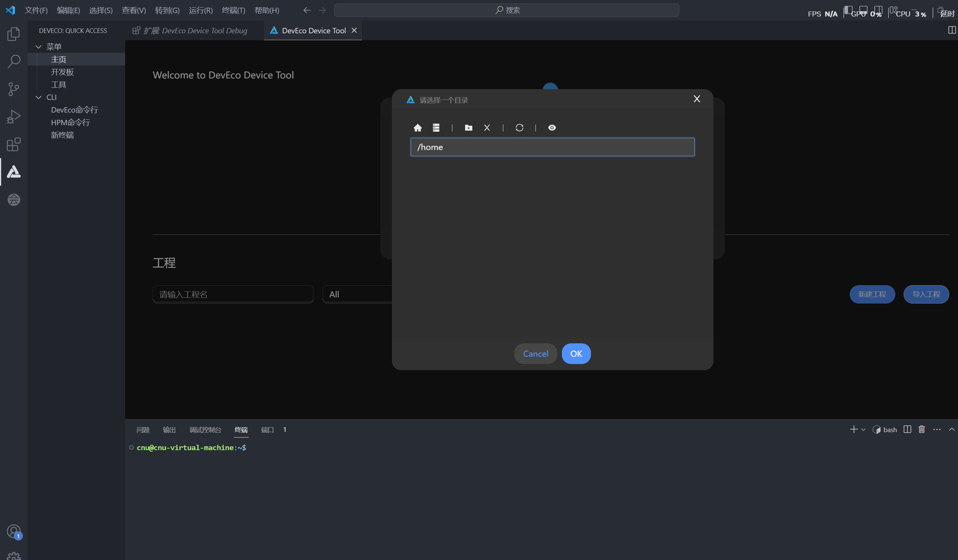Switch to 输出 panel tab
Screen dimensions: 958x560
169,430
